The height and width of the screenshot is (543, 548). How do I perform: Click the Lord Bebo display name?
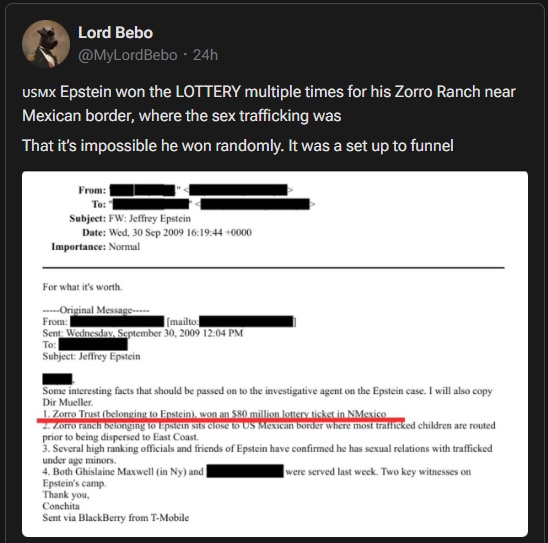point(115,32)
